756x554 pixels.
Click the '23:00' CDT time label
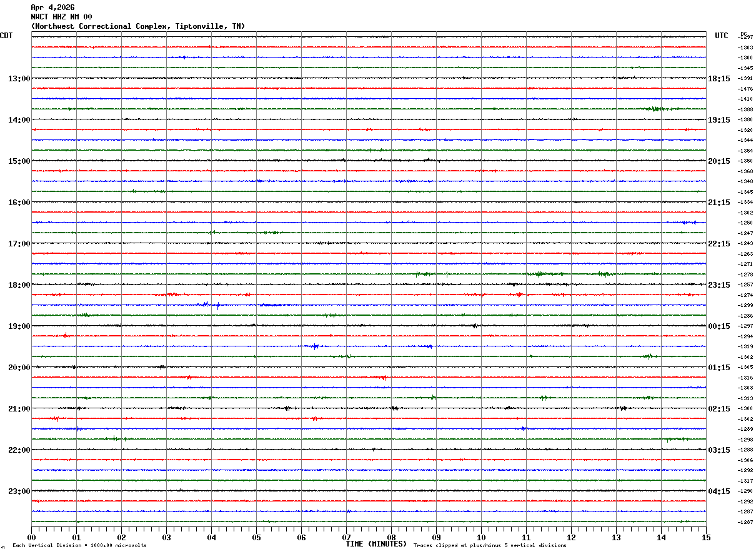point(19,491)
